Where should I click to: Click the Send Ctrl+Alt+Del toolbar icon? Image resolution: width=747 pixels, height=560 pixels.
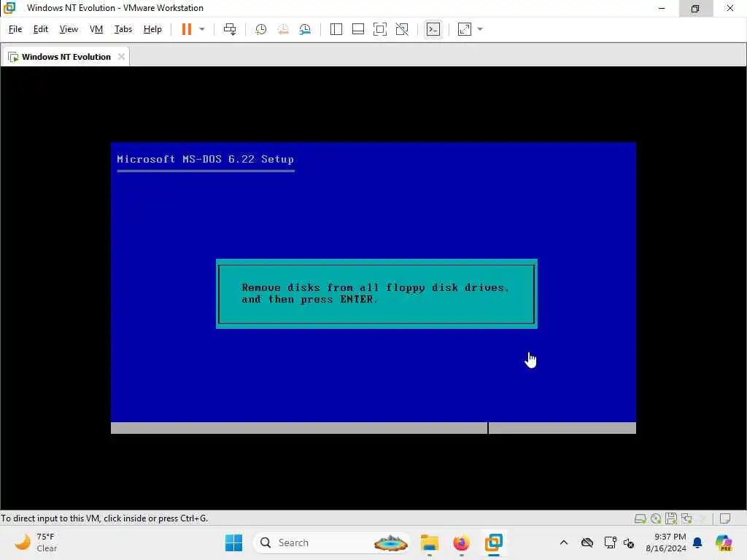click(x=230, y=29)
